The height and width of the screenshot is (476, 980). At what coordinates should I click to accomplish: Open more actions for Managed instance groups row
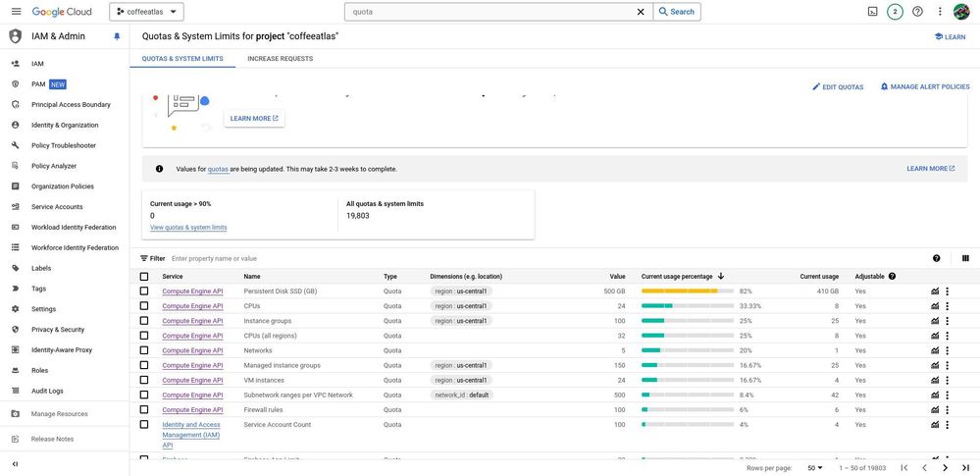(948, 365)
